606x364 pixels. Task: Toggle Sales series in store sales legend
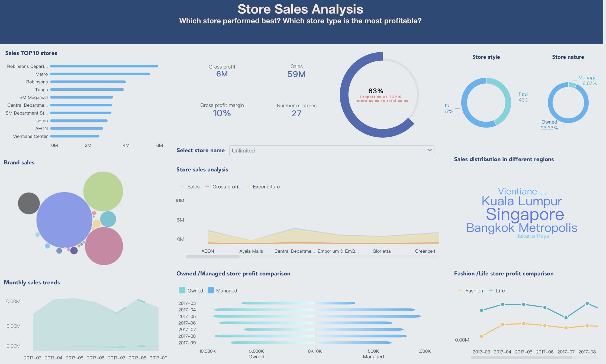click(190, 187)
